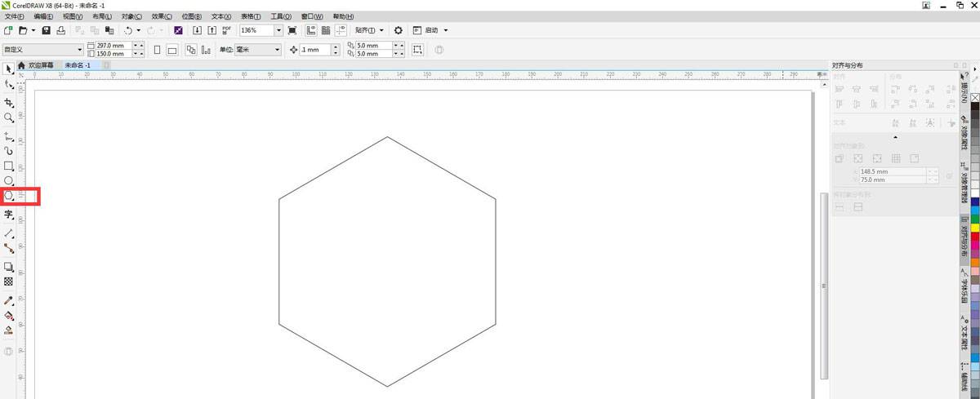Image resolution: width=980 pixels, height=399 pixels.
Task: Open the zoom level 136% dropdown
Action: click(278, 30)
